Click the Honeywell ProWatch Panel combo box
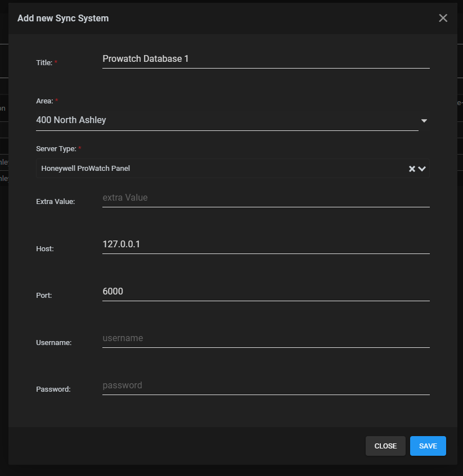The height and width of the screenshot is (476, 463). coord(233,169)
